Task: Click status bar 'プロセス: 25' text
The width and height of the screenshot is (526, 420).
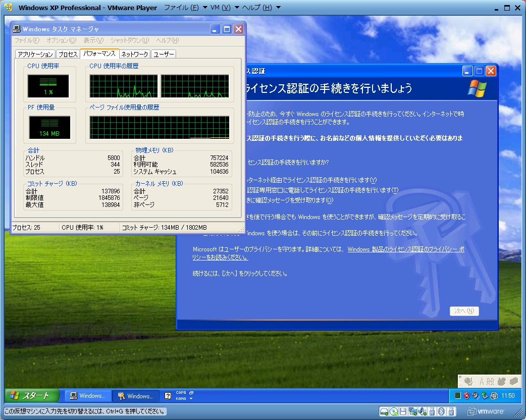Action: [26, 228]
